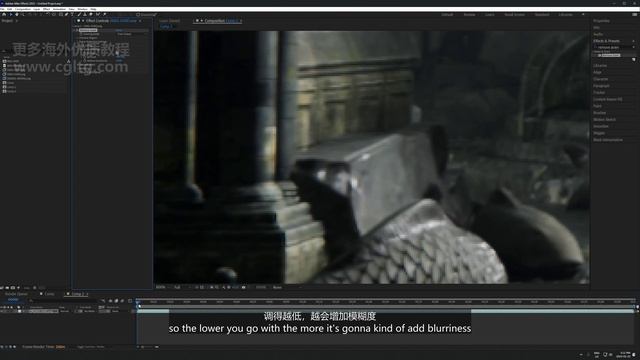Select the Eraser tool
Image resolution: width=640 pixels, height=360 pixels.
pyautogui.click(x=91, y=14)
